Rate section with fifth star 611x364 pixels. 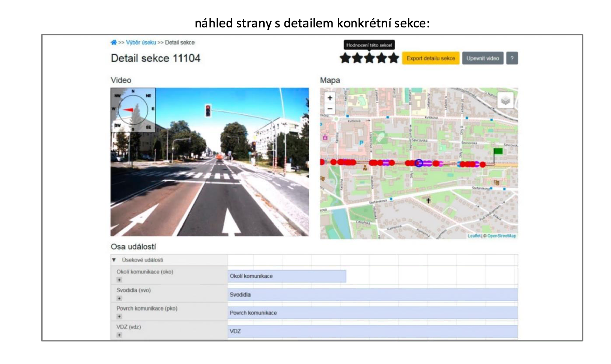(394, 58)
